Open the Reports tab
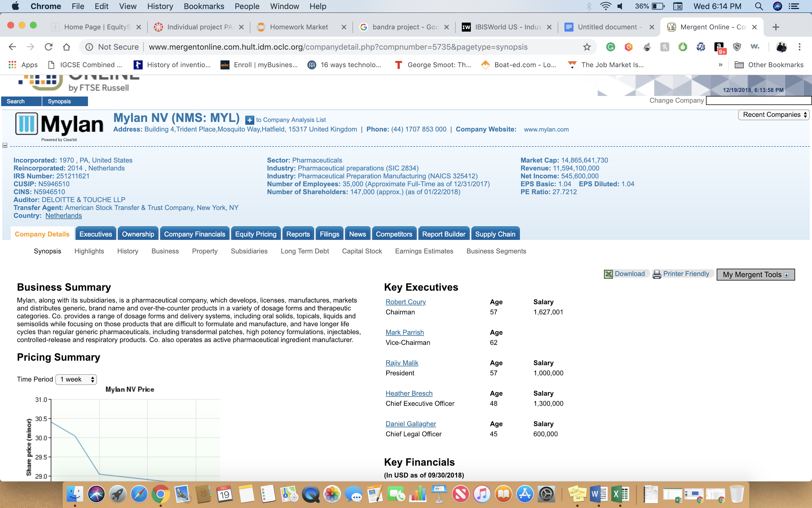 [x=298, y=234]
